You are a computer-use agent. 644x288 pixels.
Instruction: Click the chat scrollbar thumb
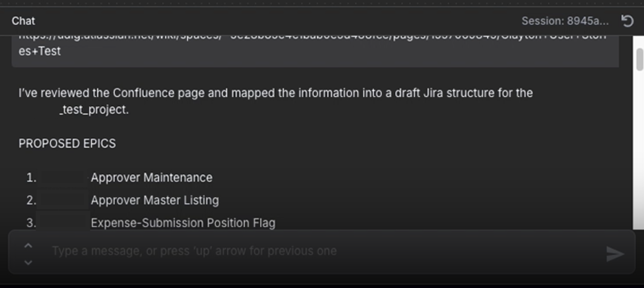[639, 59]
